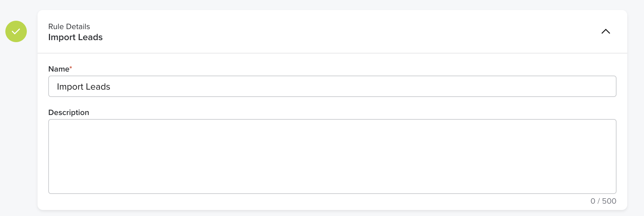The width and height of the screenshot is (644, 216).
Task: Click the bold "Import Leads" header title
Action: pyautogui.click(x=75, y=37)
